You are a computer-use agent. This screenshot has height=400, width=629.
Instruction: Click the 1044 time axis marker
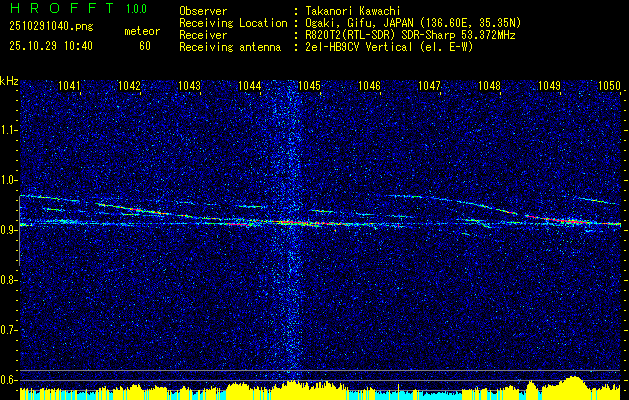coord(250,85)
